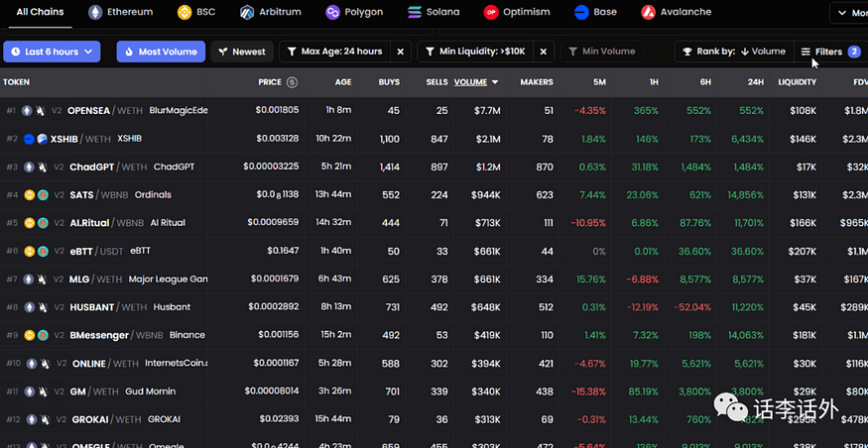Open the SATS/WBNB Ordinals row

click(434, 194)
